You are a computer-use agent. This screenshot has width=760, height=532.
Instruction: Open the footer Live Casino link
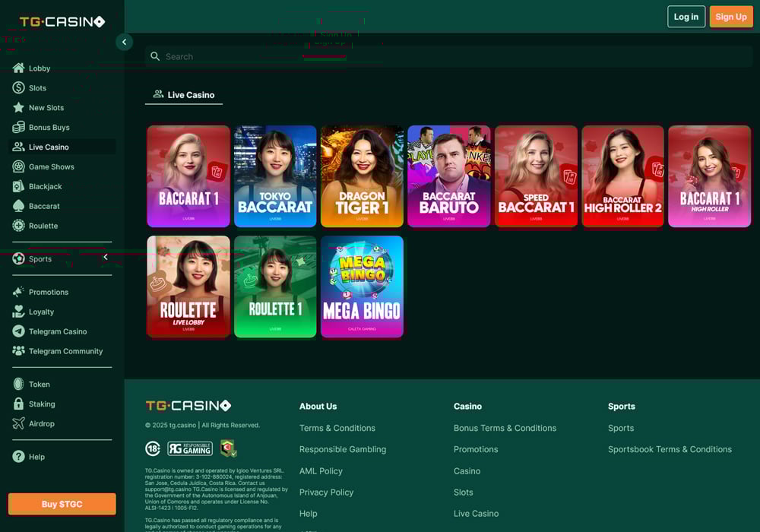pyautogui.click(x=476, y=514)
